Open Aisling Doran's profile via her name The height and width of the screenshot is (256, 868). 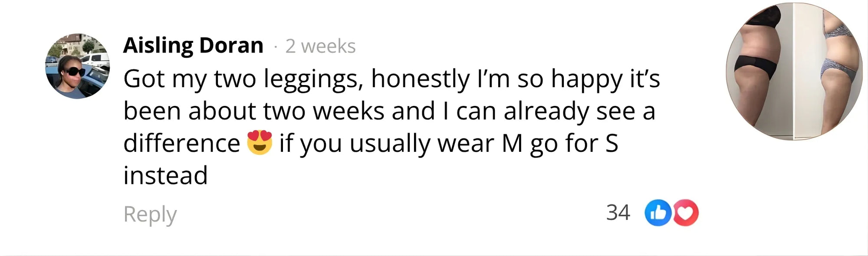click(193, 45)
